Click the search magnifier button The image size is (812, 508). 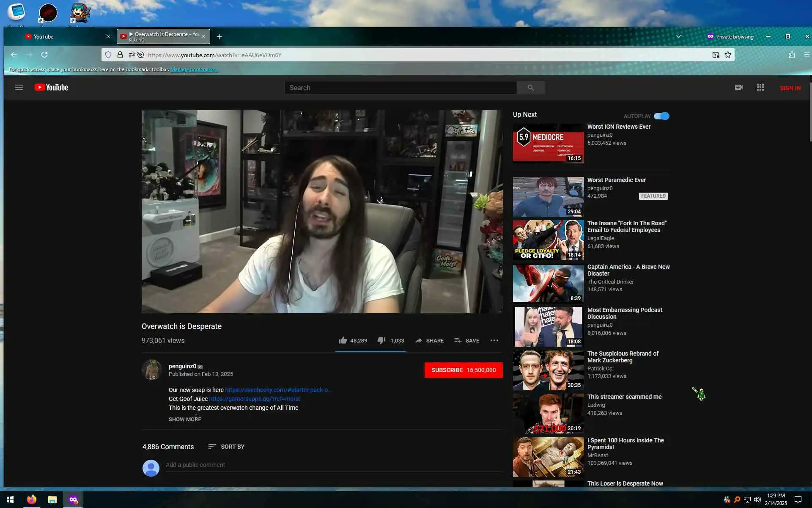530,88
